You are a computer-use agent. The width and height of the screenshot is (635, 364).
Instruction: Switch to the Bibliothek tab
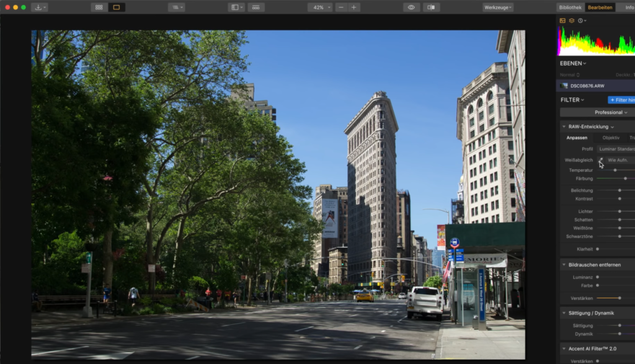[571, 7]
